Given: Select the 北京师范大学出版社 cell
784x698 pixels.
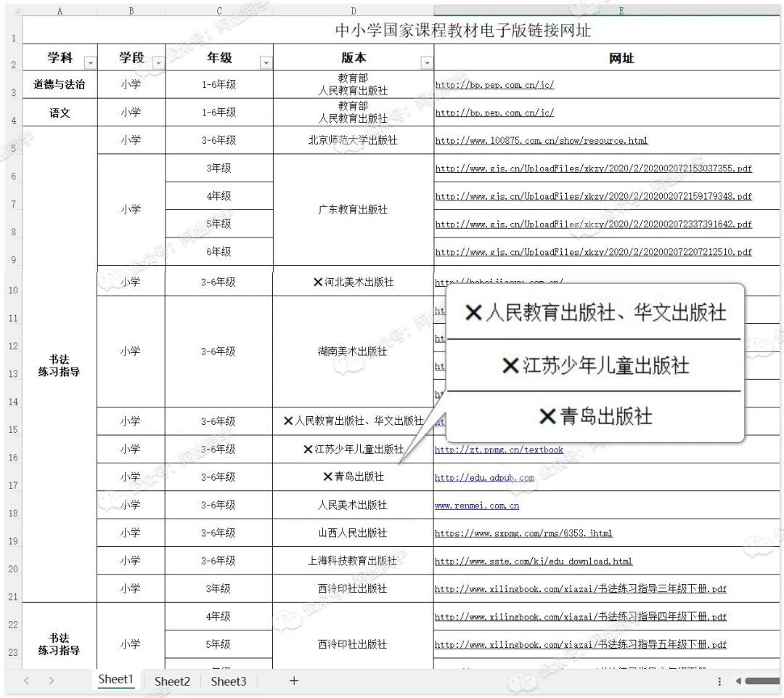Looking at the screenshot, I should 354,140.
